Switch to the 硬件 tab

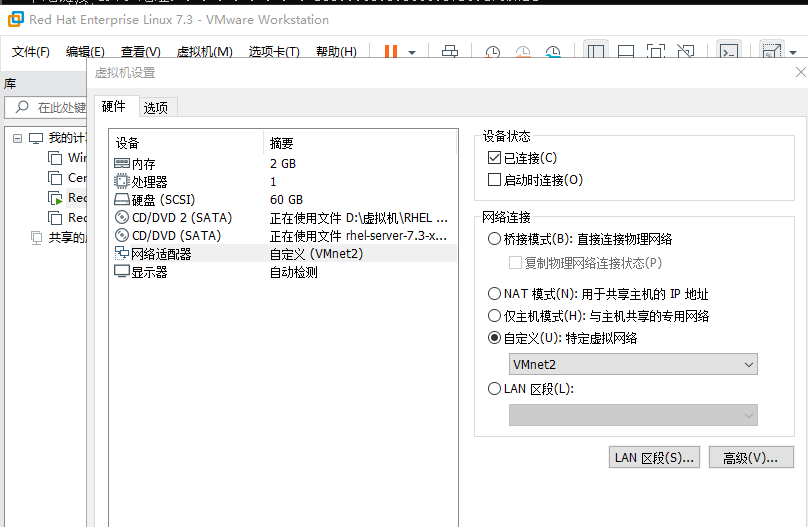[114, 106]
